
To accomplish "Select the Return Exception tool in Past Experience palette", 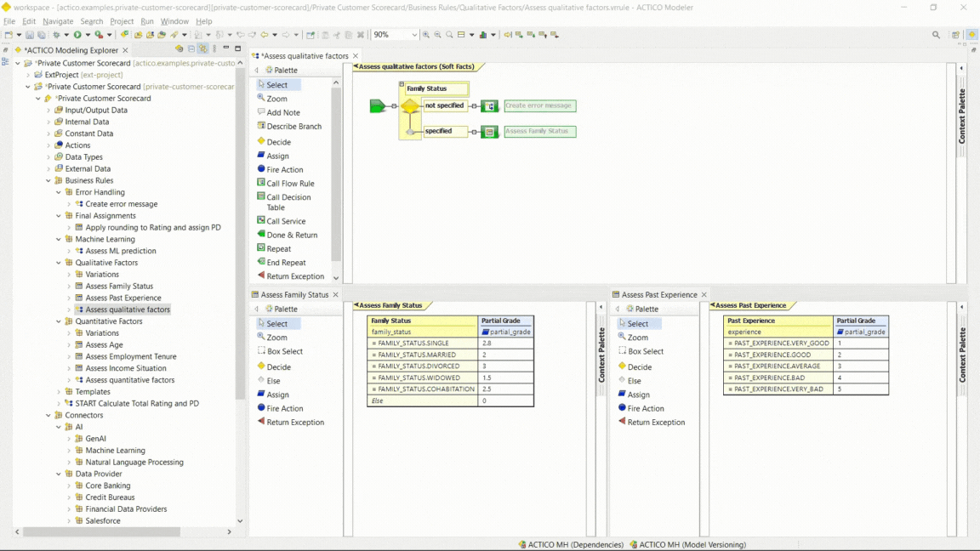I will tap(655, 423).
